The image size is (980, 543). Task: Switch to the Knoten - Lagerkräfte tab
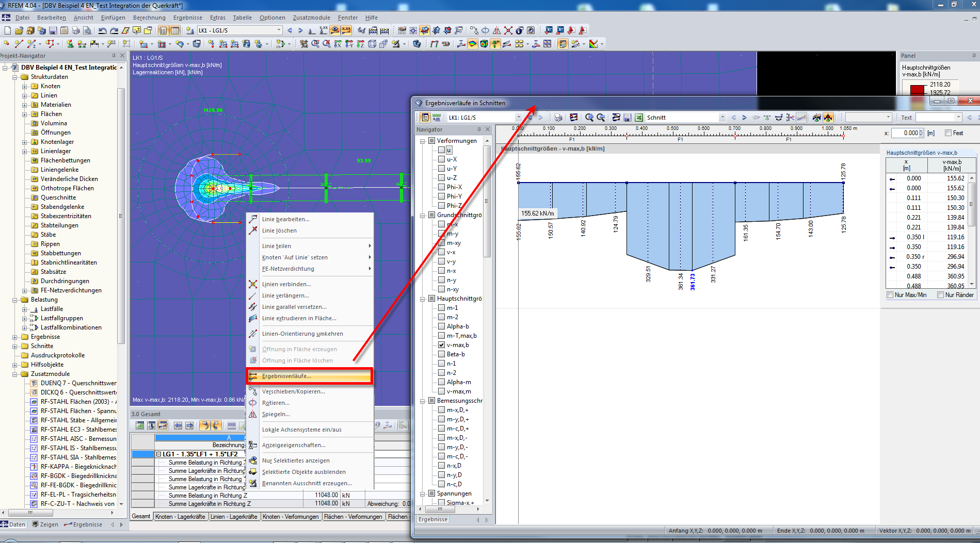180,516
